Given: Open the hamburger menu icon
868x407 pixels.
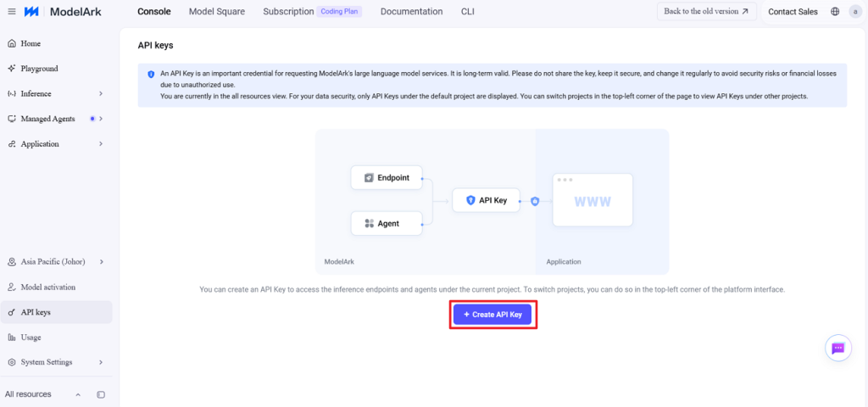Looking at the screenshot, I should coord(12,12).
